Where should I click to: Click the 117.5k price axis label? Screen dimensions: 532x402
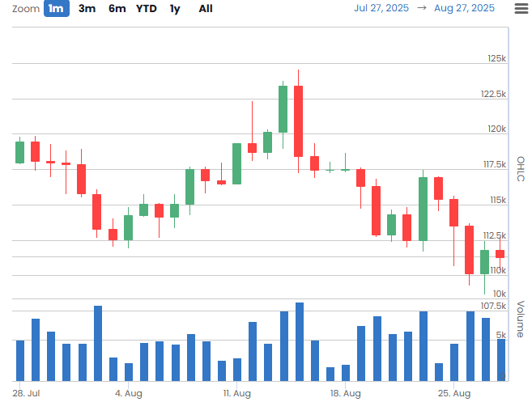click(x=494, y=164)
